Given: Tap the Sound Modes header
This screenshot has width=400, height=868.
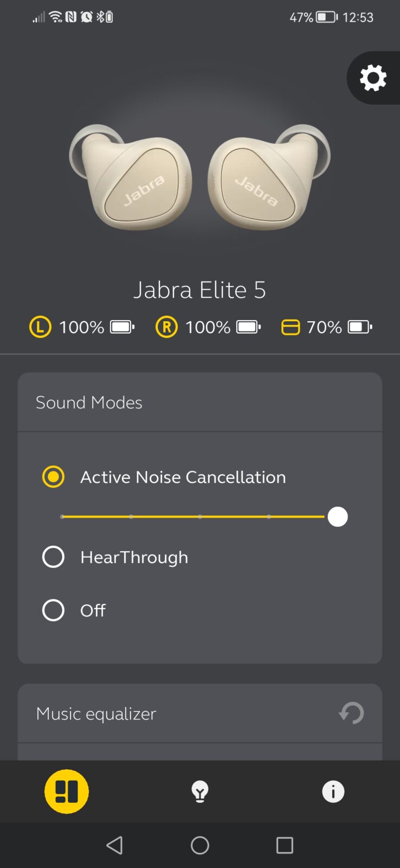Looking at the screenshot, I should (89, 403).
